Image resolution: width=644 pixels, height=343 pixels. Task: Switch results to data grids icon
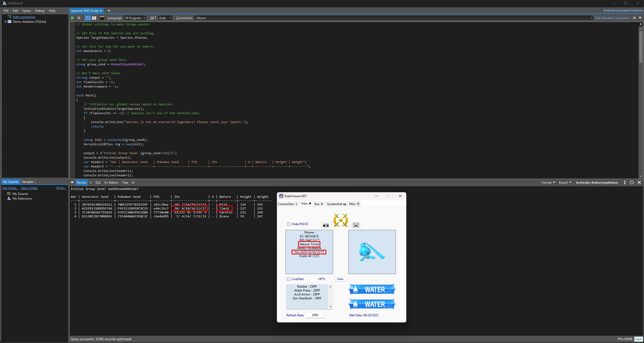[94, 18]
